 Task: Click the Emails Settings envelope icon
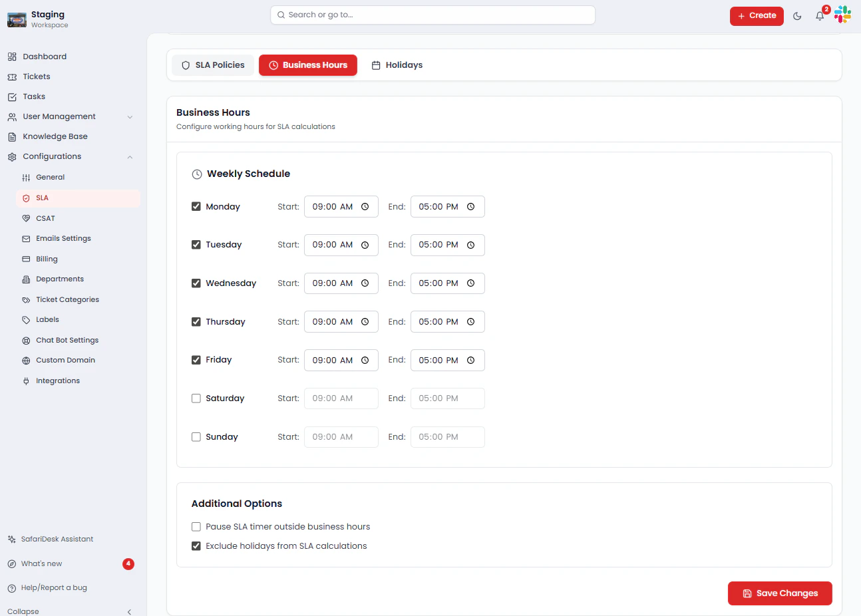[x=26, y=239]
